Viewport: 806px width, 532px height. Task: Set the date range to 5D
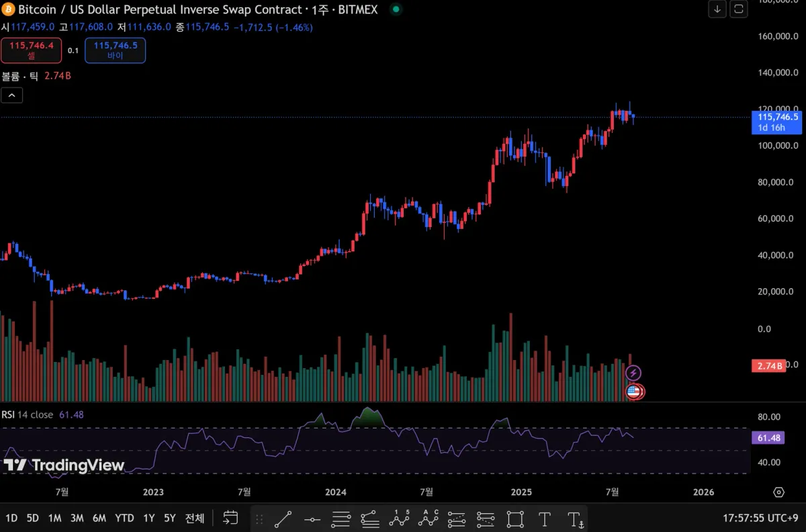coord(33,519)
